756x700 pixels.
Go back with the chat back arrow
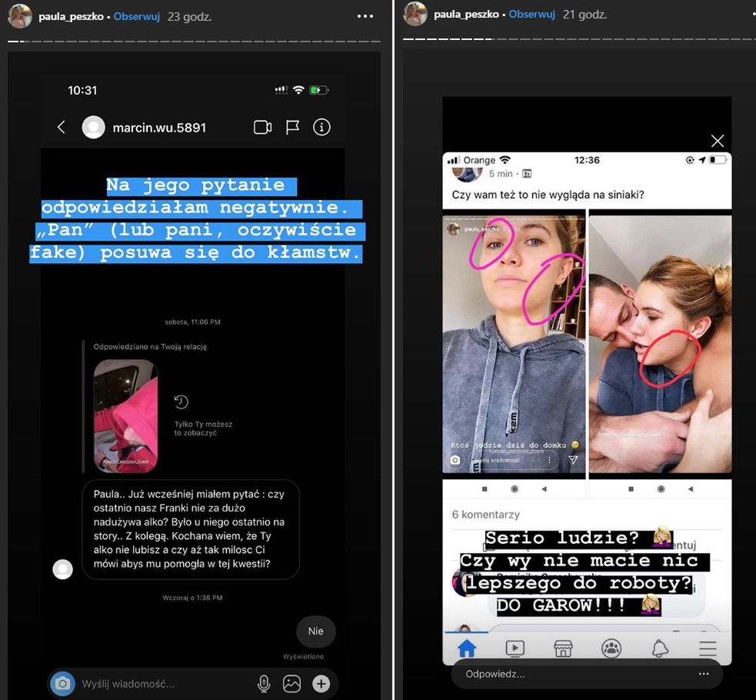[x=62, y=127]
